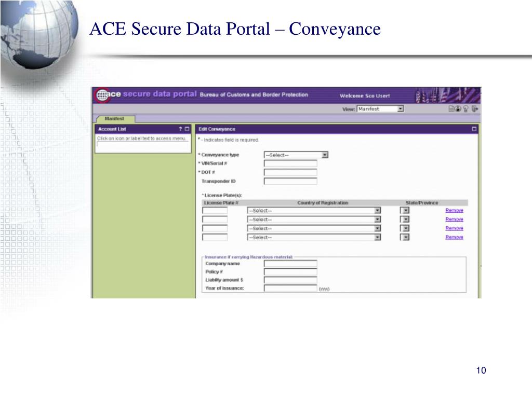Click the ACE globe logo icon
The height and width of the screenshot is (397, 532).
click(x=102, y=95)
